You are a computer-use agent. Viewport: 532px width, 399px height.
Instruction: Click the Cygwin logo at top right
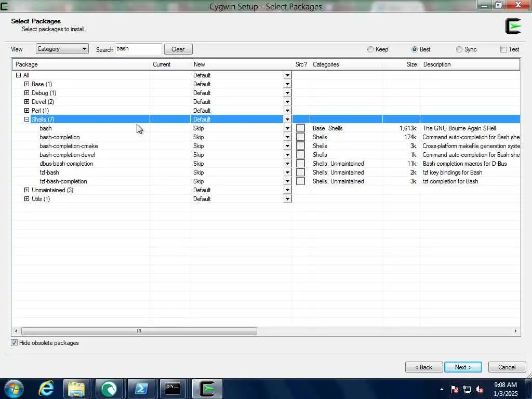[x=513, y=26]
